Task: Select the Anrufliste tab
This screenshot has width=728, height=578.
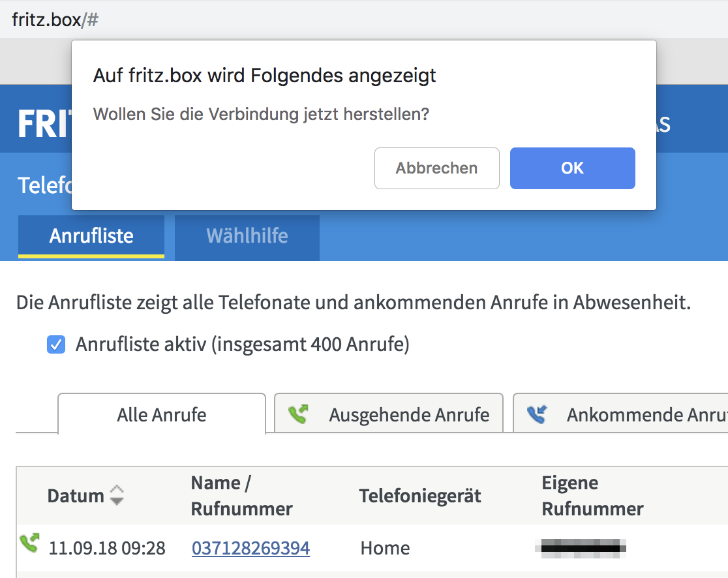Action: tap(91, 236)
